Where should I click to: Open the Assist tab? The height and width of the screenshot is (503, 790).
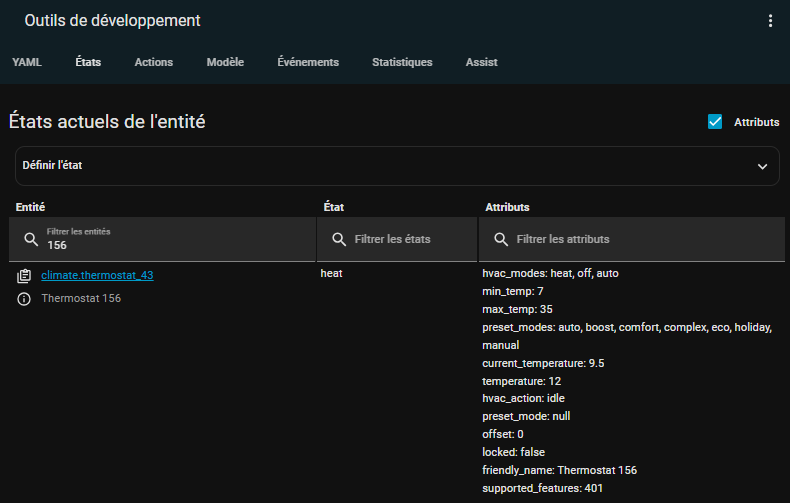pos(481,62)
